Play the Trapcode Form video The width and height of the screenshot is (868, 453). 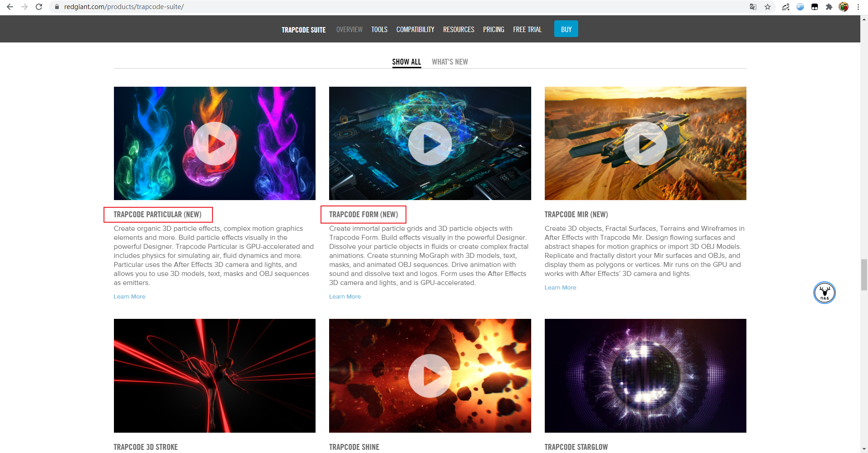coord(430,144)
